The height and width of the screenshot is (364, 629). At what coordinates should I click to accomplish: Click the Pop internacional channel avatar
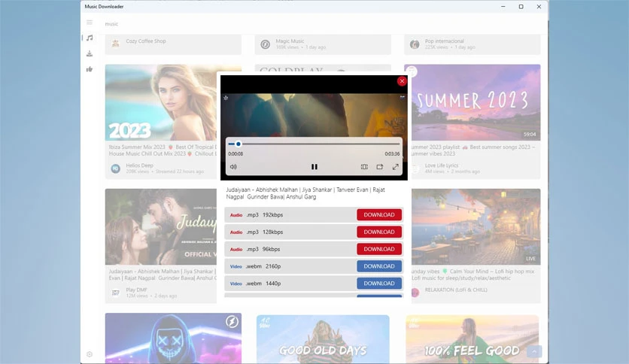click(x=415, y=44)
